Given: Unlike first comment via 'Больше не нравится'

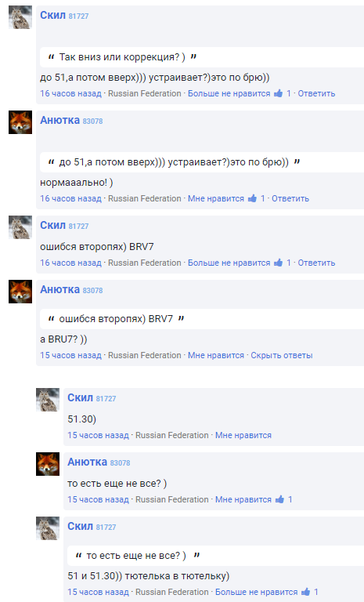Looking at the screenshot, I should click(229, 93).
